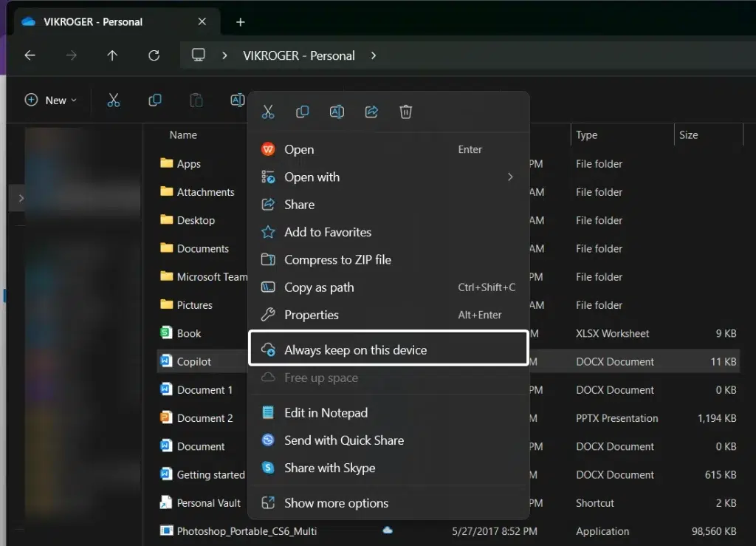
Task: Click the Delete trash icon in context menu
Action: tap(406, 112)
